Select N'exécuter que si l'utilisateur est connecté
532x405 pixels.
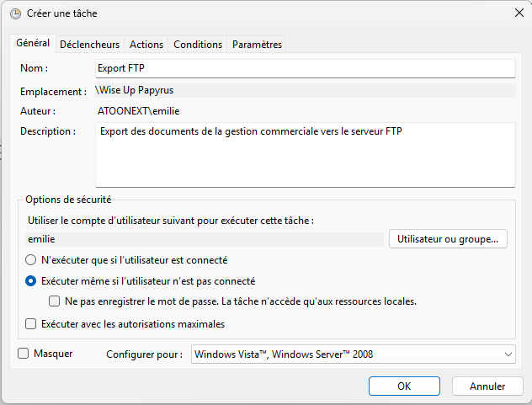[x=31, y=260]
